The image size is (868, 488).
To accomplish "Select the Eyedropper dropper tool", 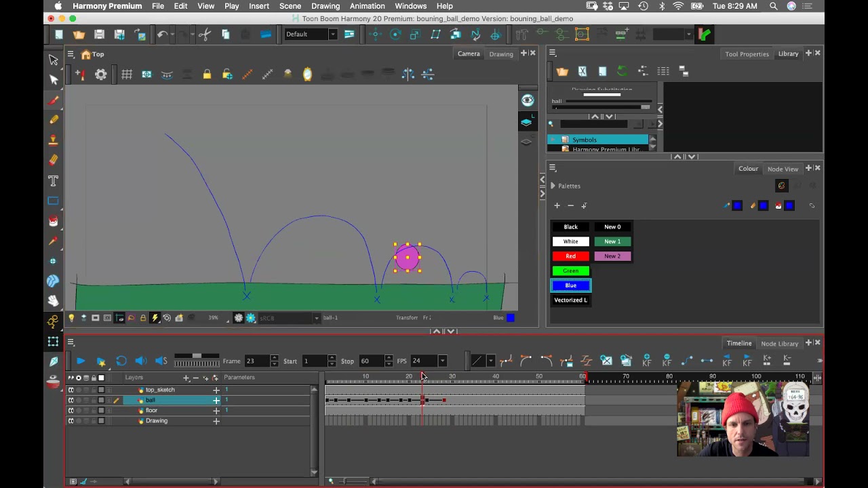I will coord(54,241).
